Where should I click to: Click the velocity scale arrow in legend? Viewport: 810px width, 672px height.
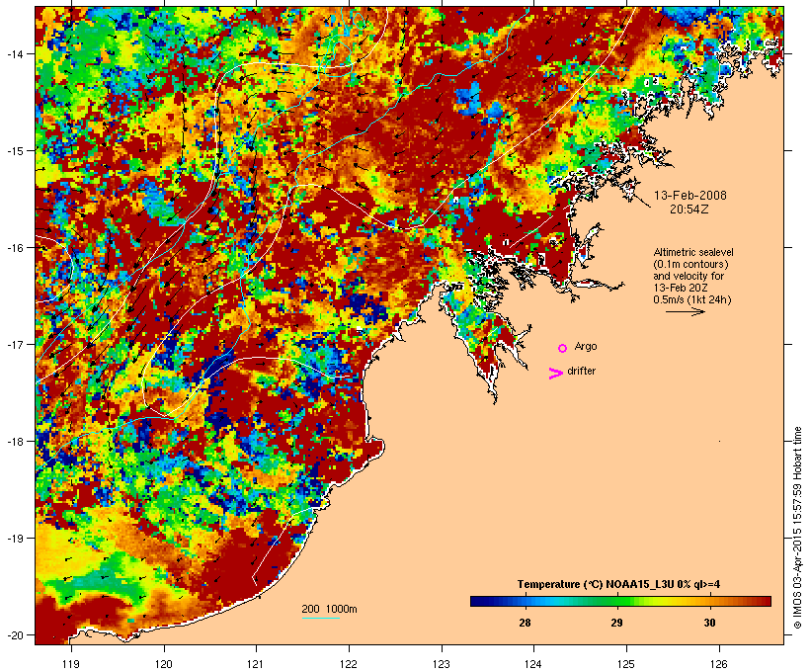point(686,311)
